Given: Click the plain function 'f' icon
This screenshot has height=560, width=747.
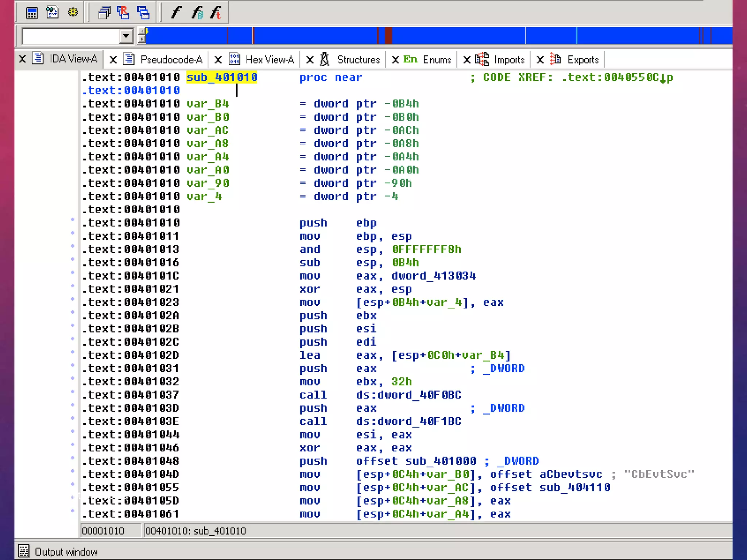Looking at the screenshot, I should tap(176, 12).
